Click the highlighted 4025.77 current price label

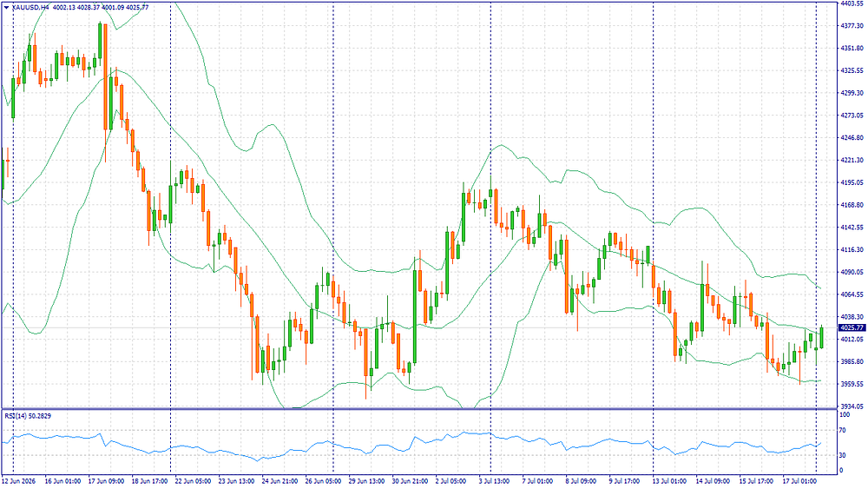(x=852, y=327)
